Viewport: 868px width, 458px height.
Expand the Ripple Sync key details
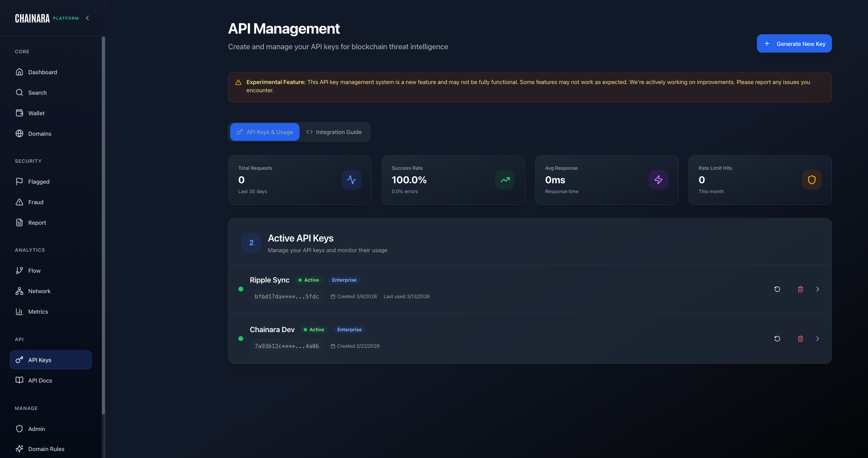click(818, 289)
